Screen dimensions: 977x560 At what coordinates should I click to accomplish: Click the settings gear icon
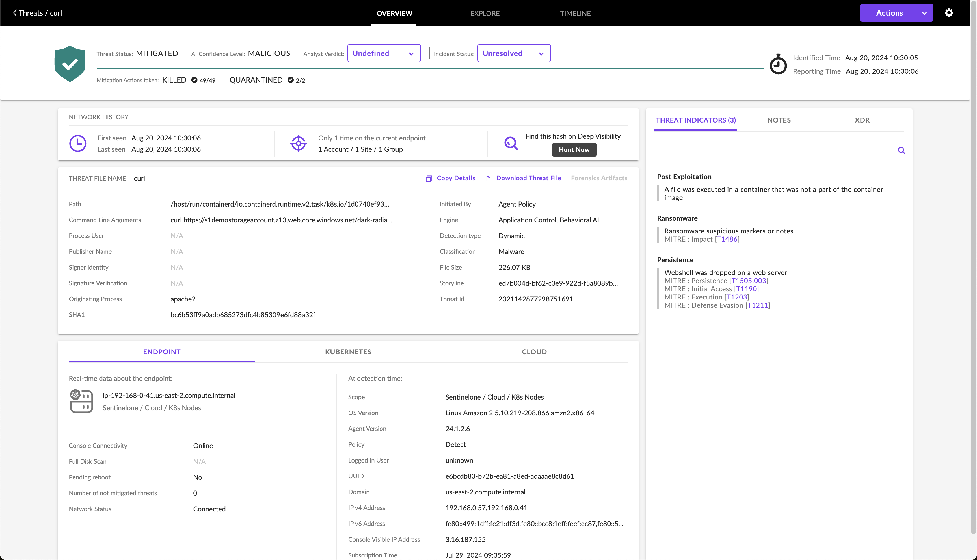tap(948, 13)
